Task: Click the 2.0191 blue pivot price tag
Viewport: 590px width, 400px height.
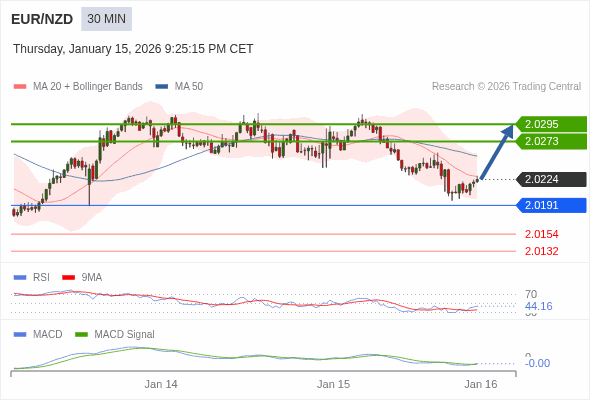Action: (x=551, y=205)
